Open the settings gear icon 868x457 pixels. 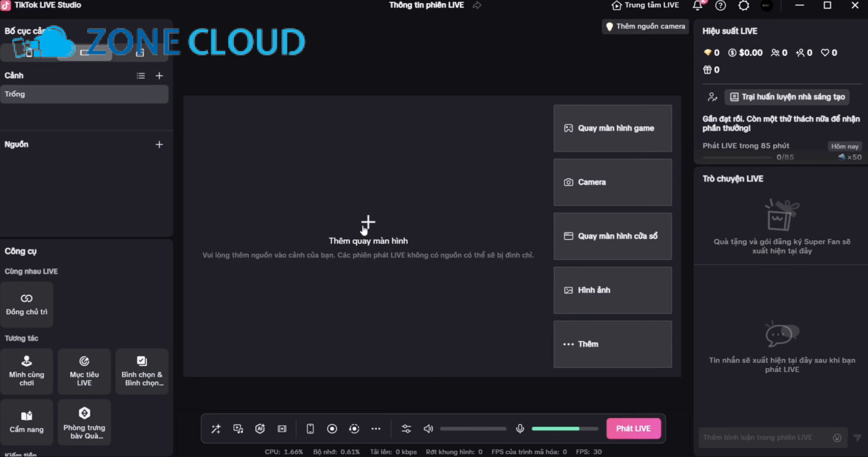(744, 5)
